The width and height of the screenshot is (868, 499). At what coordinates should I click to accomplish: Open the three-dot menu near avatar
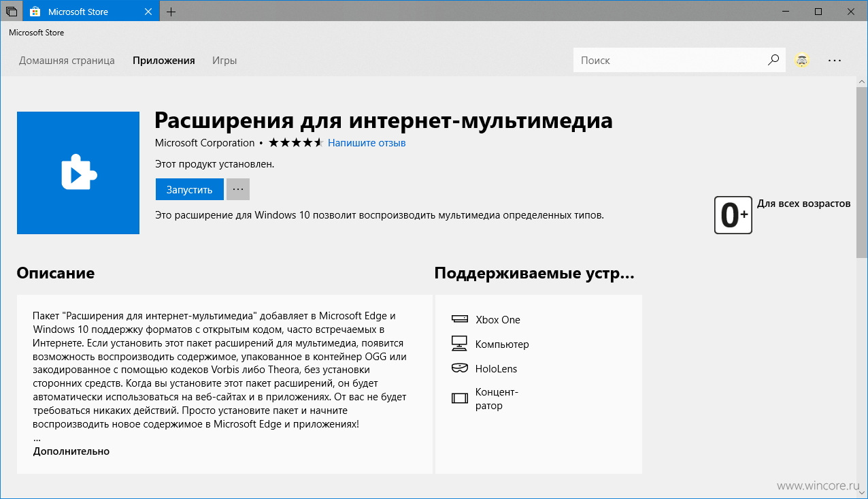[x=835, y=60]
